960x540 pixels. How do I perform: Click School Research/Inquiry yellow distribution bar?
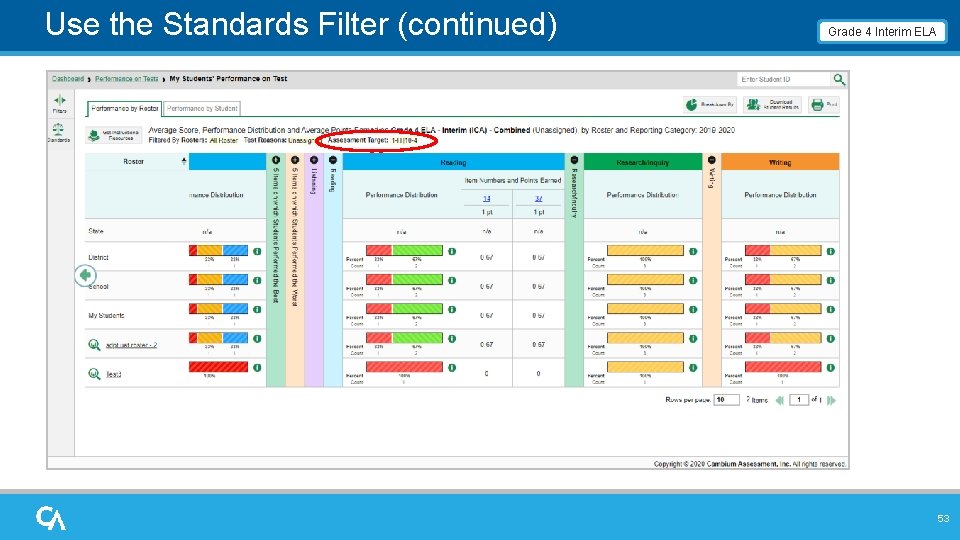[x=645, y=279]
